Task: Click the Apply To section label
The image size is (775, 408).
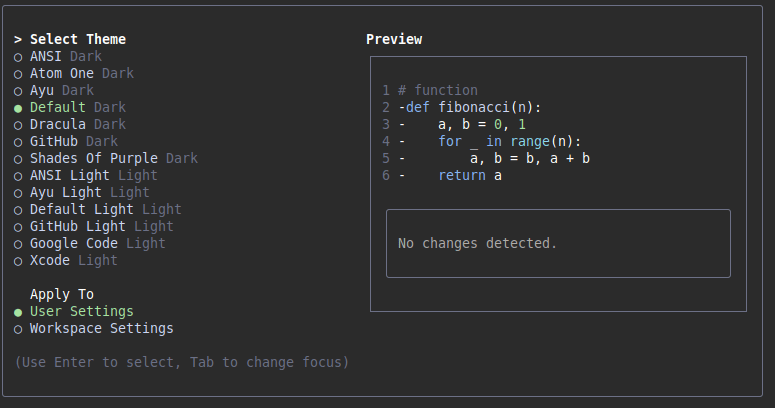Action: click(61, 295)
